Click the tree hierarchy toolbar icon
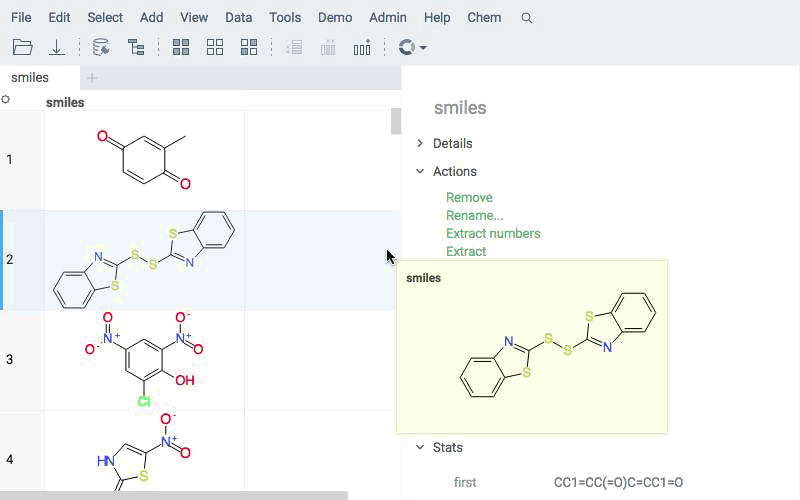This screenshot has width=800, height=500. pyautogui.click(x=136, y=47)
